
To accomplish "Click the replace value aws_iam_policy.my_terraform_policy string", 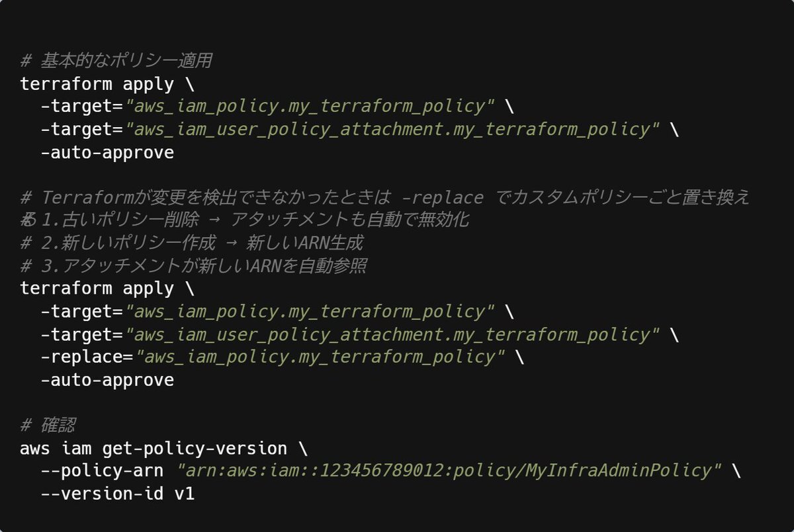I will click(320, 357).
